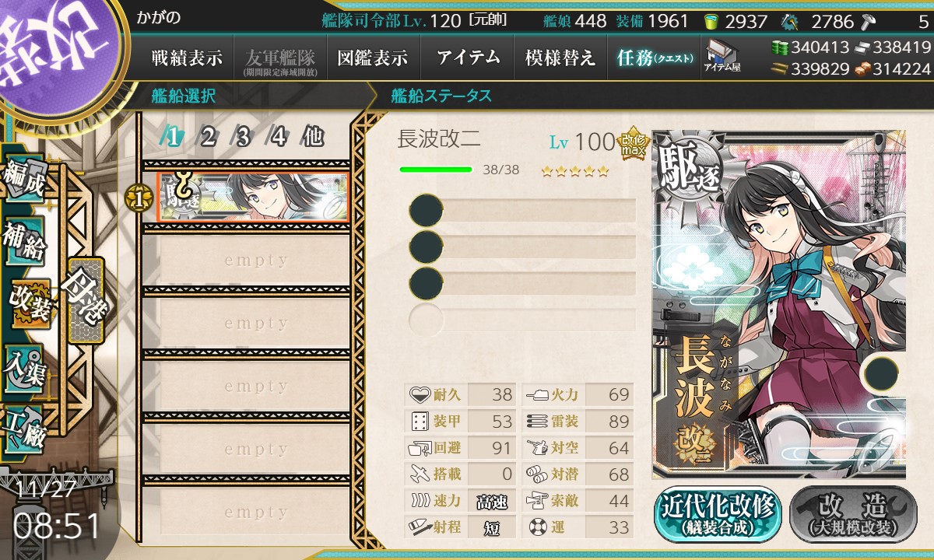Screen dimensions: 934x560
Task: Open the アイテム屋 item shop icon
Action: point(722,55)
